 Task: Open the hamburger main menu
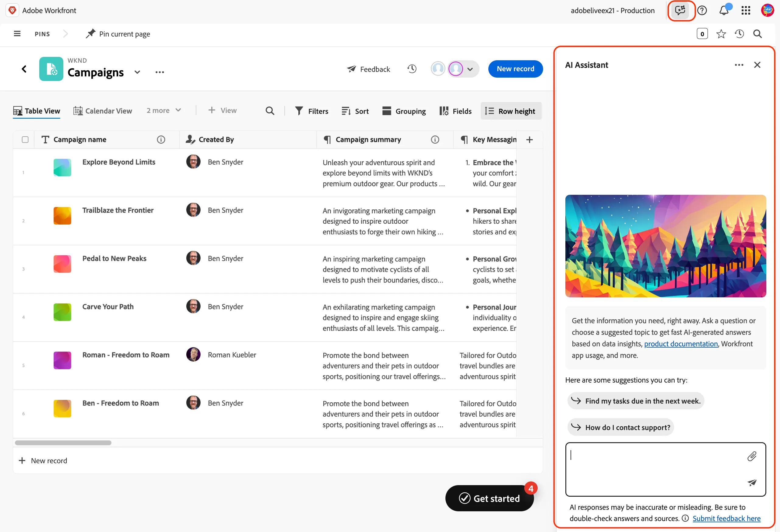(x=17, y=33)
